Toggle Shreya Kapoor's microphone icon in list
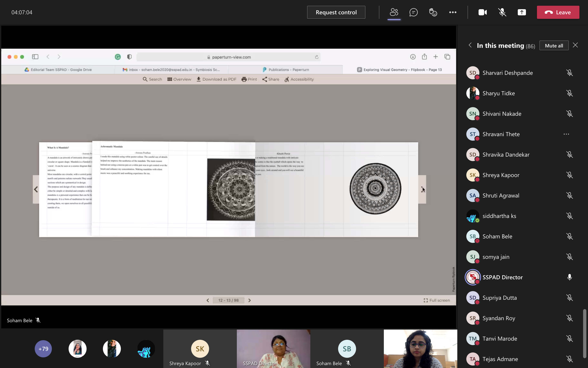The width and height of the screenshot is (588, 368). [569, 175]
